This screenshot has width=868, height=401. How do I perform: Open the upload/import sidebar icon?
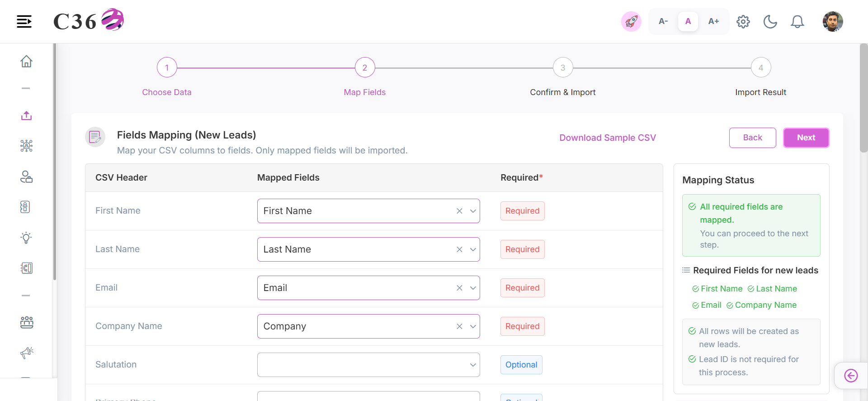[26, 115]
